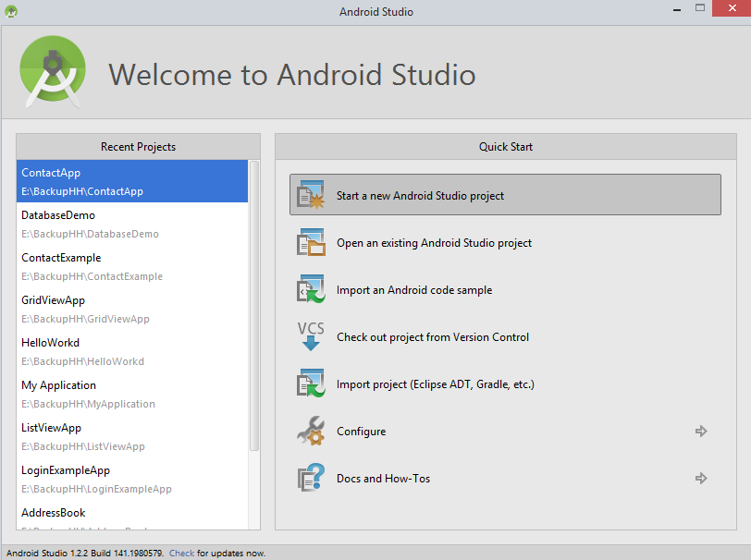Choose Import project (Eclipse ADT, Gradle, etc.)
751x560 pixels.
[436, 384]
